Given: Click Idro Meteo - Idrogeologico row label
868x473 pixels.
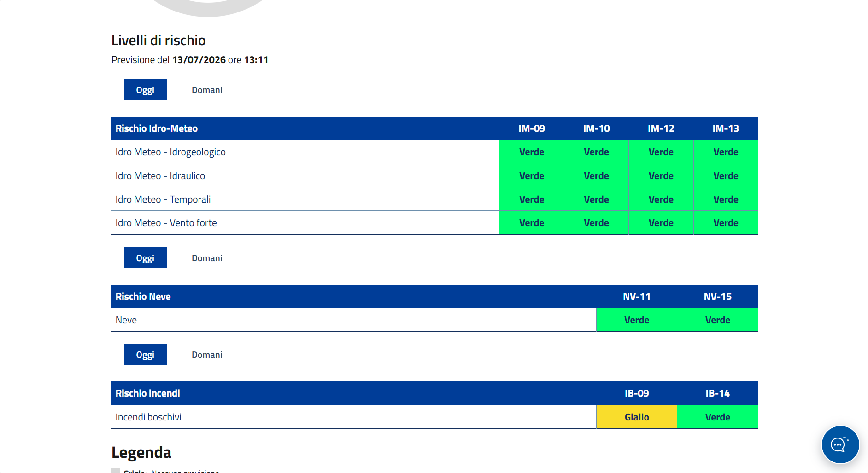Looking at the screenshot, I should pos(170,152).
